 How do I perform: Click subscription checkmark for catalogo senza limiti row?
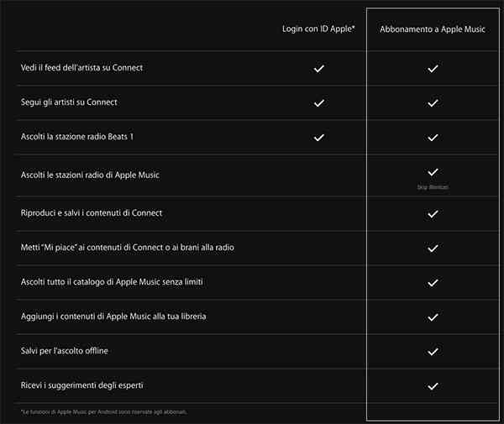pyautogui.click(x=433, y=283)
